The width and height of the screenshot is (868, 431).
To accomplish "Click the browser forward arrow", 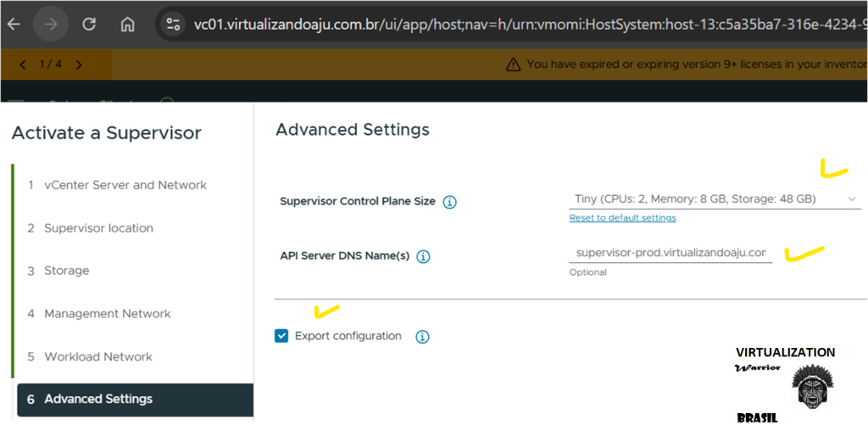I will coord(51,24).
